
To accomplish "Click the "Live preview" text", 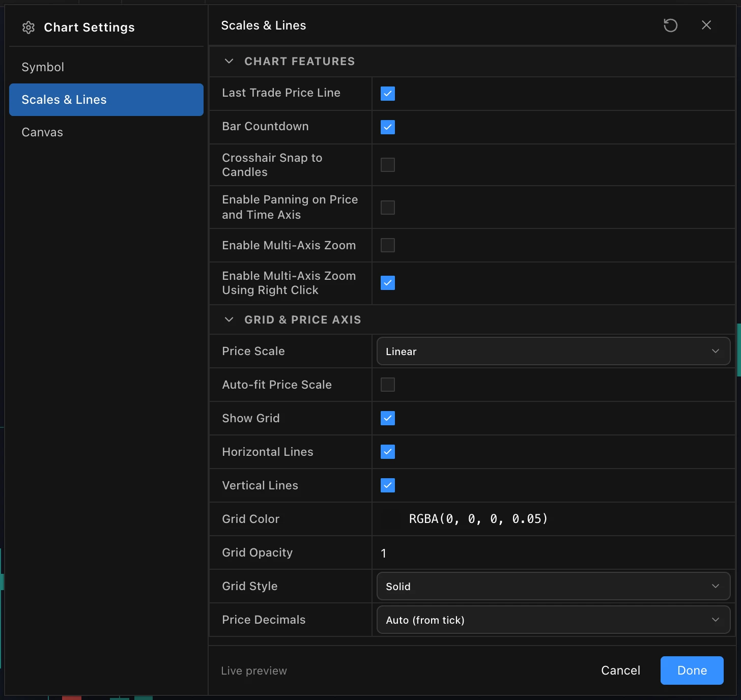I will (254, 671).
